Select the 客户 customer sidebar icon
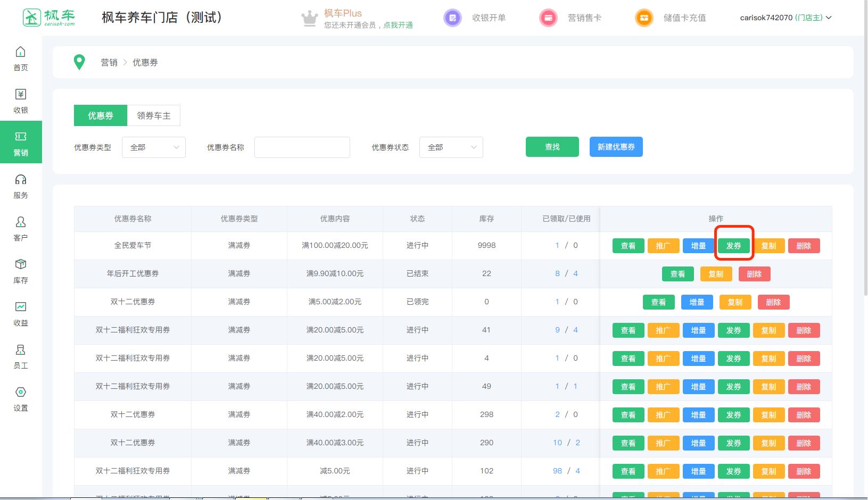Screen dimensions: 868x500 [21, 222]
